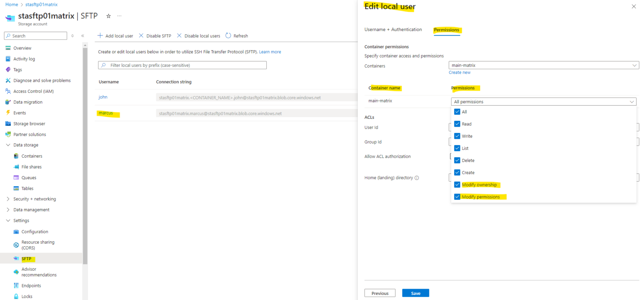This screenshot has height=300, width=644.
Task: Star stasftp01matrix as a favorite
Action: [108, 16]
